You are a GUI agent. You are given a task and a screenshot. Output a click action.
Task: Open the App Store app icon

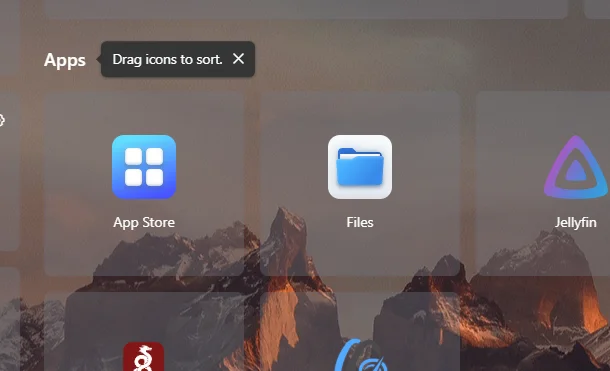(144, 167)
